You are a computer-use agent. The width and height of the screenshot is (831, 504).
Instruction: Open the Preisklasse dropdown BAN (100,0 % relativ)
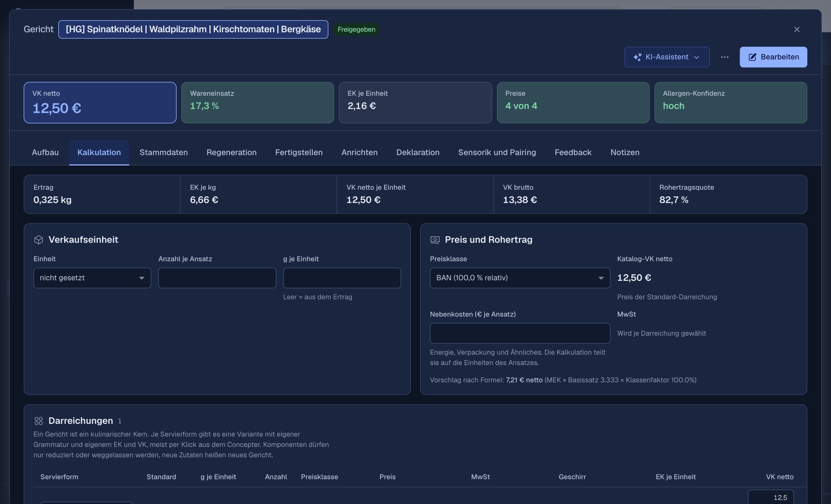click(x=520, y=278)
